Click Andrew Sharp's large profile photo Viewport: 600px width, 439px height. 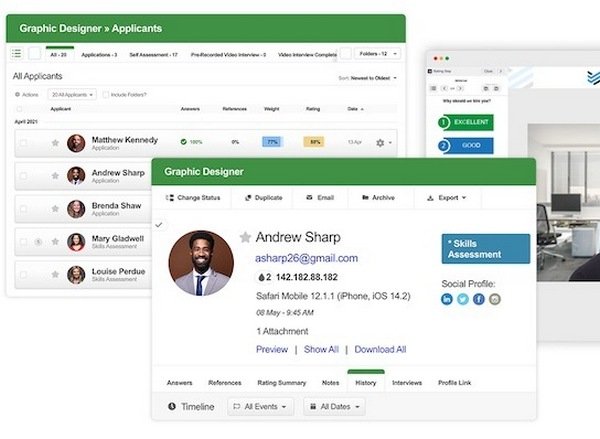(202, 263)
